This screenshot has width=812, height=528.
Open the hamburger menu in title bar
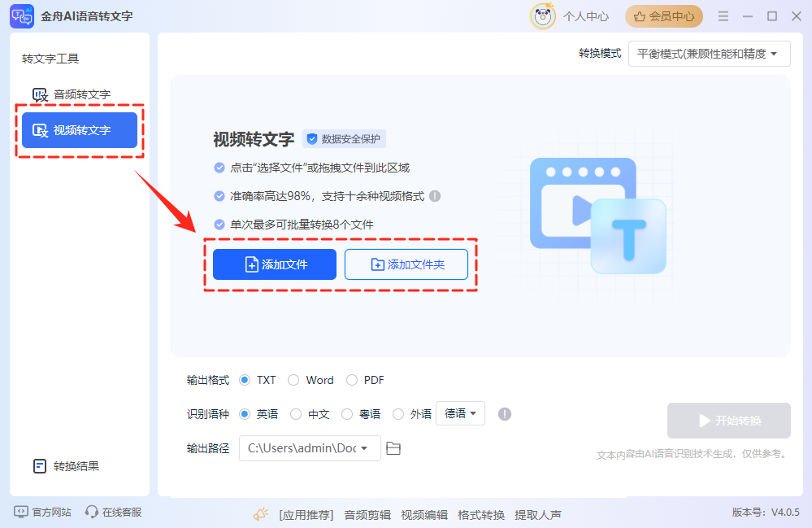[723, 16]
